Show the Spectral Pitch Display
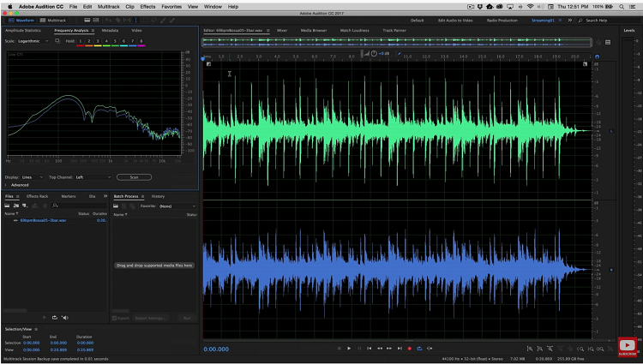This screenshot has height=364, width=643. [96, 20]
